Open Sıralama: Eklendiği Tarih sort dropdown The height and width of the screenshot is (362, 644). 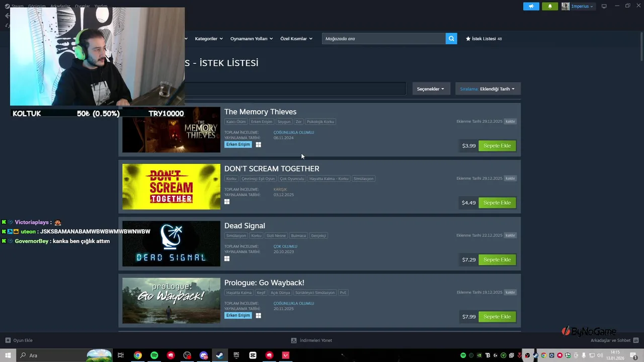click(488, 89)
